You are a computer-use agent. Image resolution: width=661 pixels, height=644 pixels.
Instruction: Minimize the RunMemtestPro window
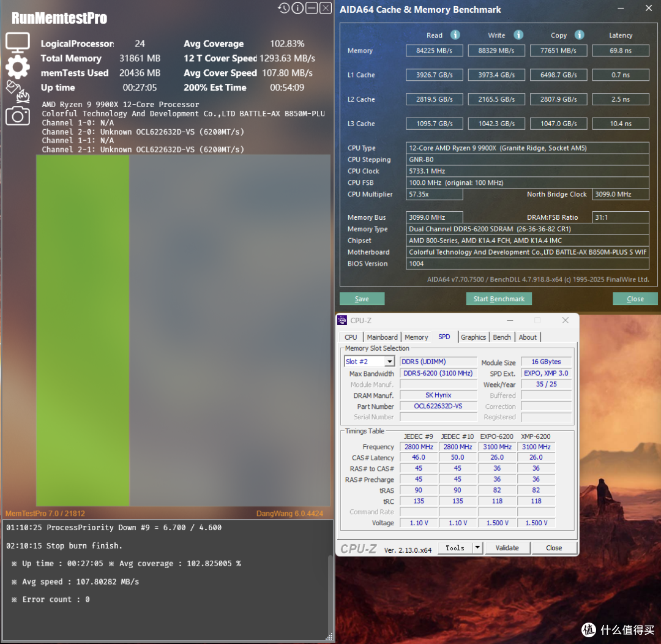312,8
